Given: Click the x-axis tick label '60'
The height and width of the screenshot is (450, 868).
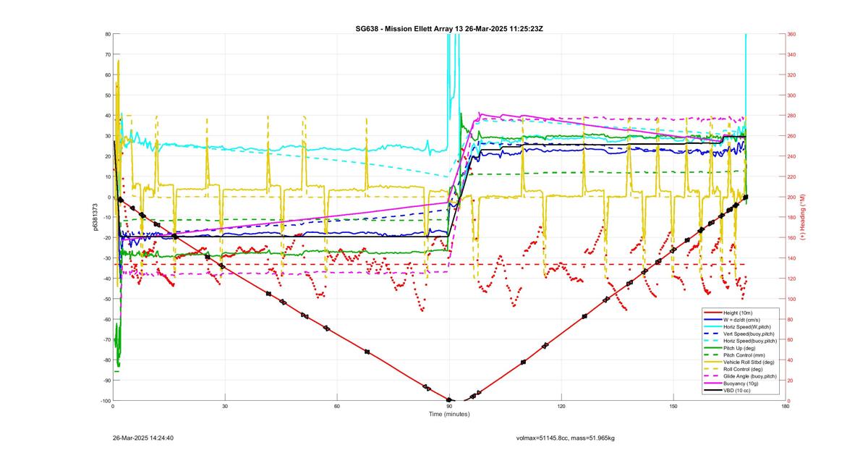Looking at the screenshot, I should [x=337, y=407].
